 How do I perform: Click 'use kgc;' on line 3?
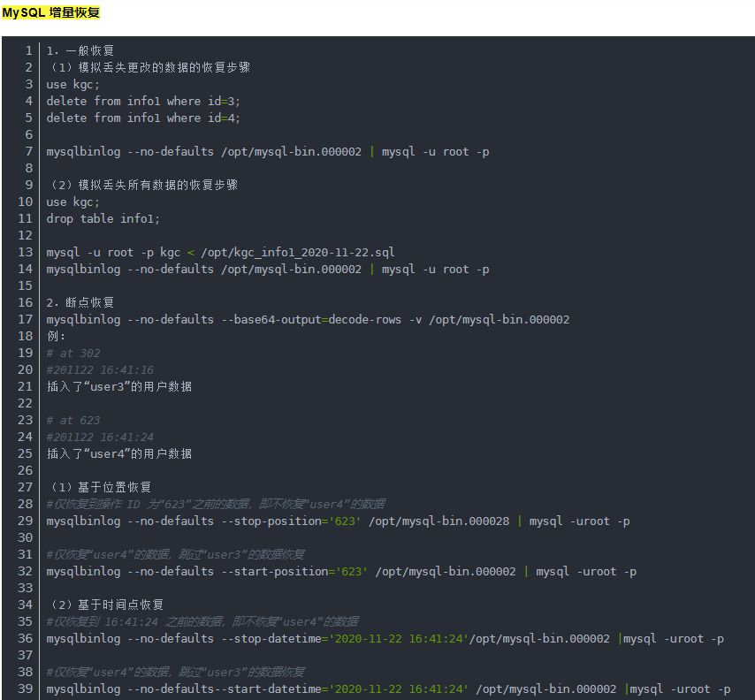click(x=72, y=84)
